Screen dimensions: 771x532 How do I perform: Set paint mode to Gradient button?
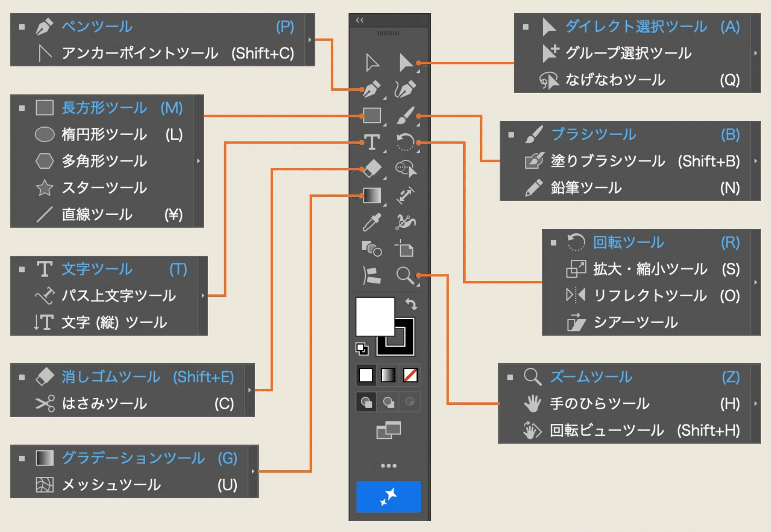pyautogui.click(x=388, y=375)
